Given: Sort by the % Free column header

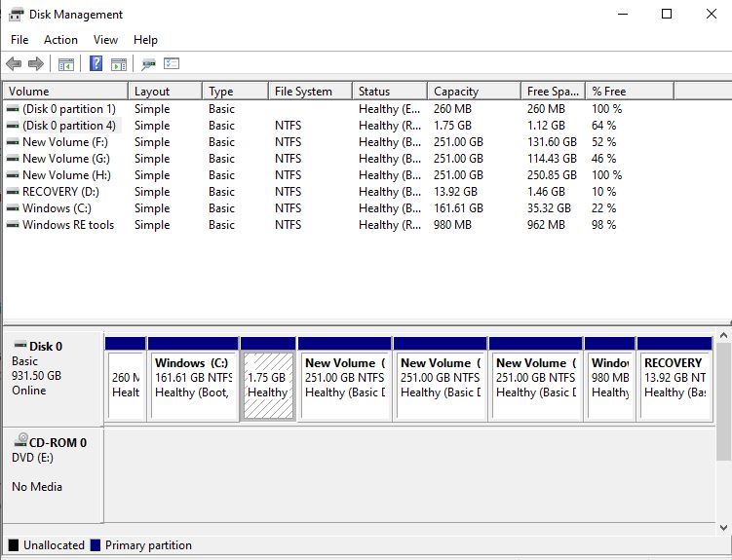Looking at the screenshot, I should pyautogui.click(x=630, y=91).
